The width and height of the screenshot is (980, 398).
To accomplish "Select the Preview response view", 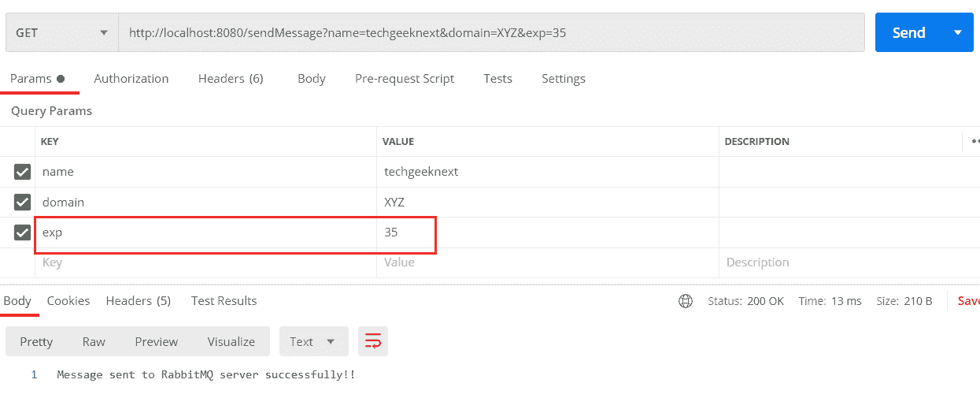I will 157,341.
